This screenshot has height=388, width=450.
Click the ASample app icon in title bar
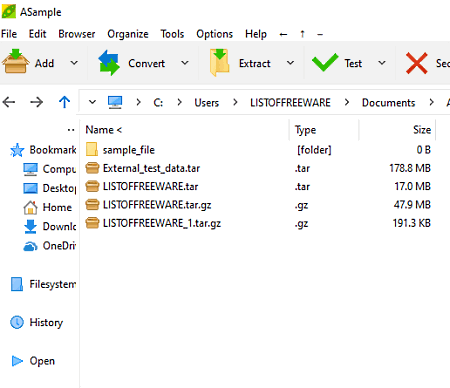pyautogui.click(x=9, y=11)
